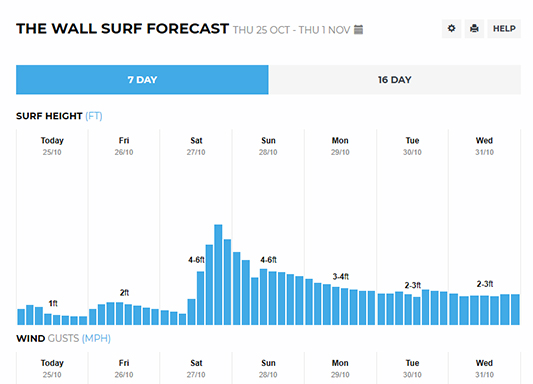The image size is (533, 384).
Task: Click Sat 27/10 in the wind gusts section
Action: point(196,368)
